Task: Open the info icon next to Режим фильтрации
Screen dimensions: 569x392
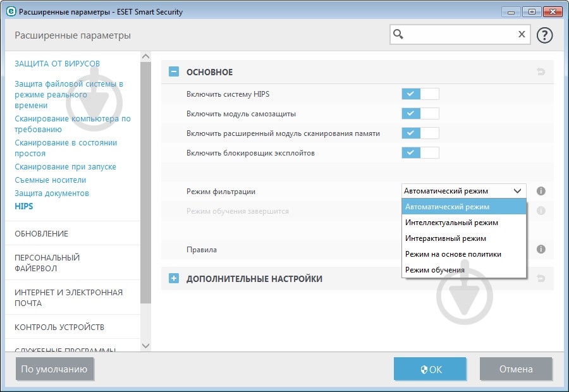Action: (x=541, y=190)
